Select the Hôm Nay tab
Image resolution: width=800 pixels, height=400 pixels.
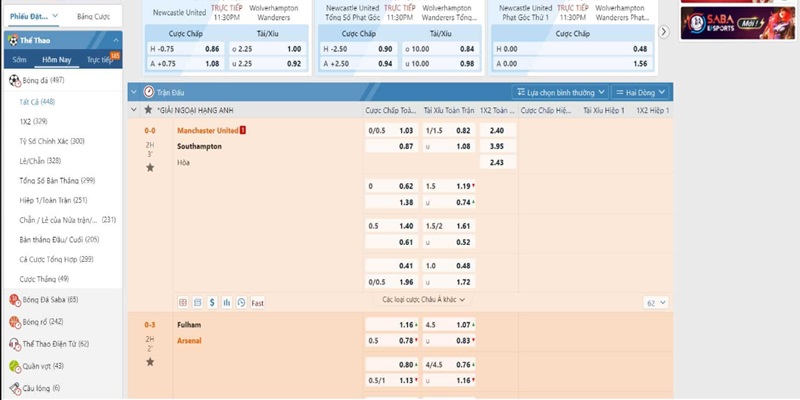[x=57, y=60]
